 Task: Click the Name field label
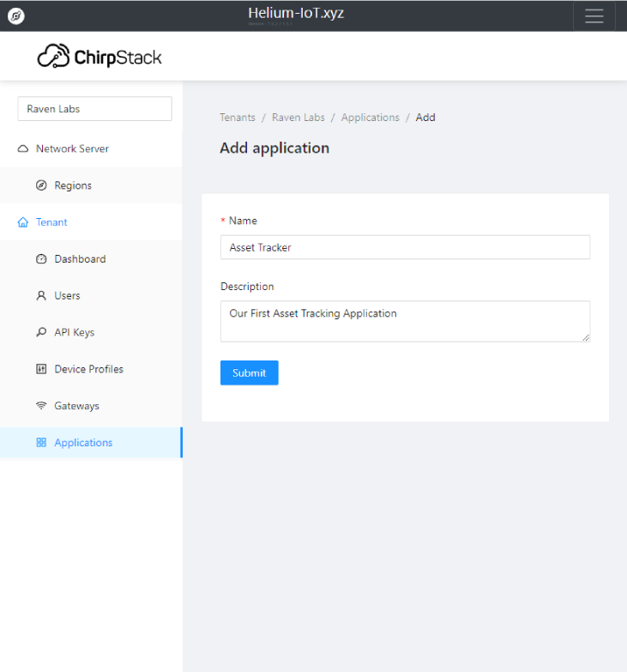coord(243,221)
